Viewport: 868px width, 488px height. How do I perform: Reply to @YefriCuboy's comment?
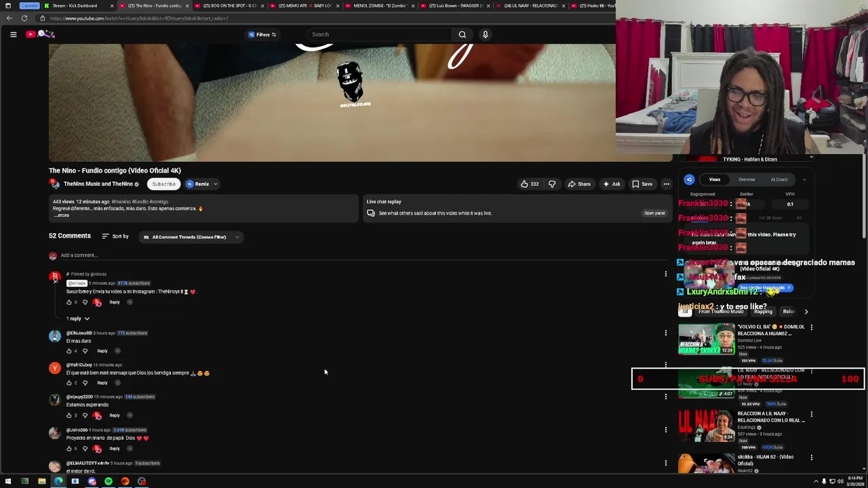click(102, 383)
